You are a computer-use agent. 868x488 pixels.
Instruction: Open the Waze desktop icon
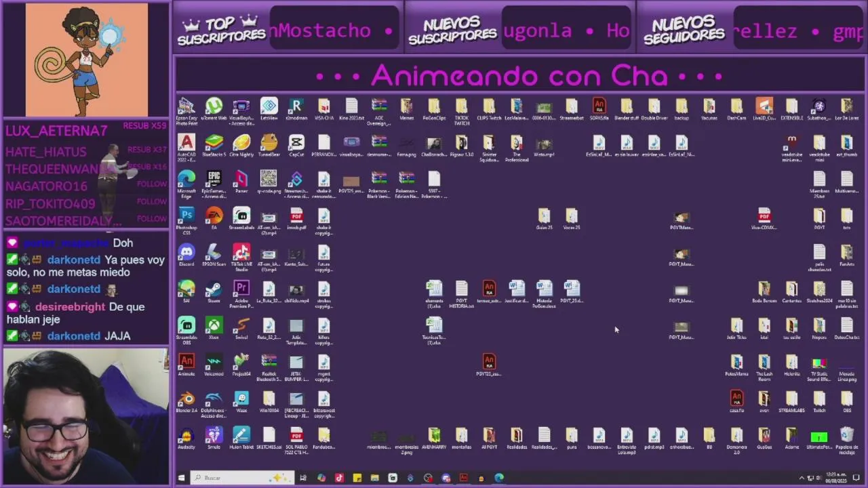tap(241, 403)
